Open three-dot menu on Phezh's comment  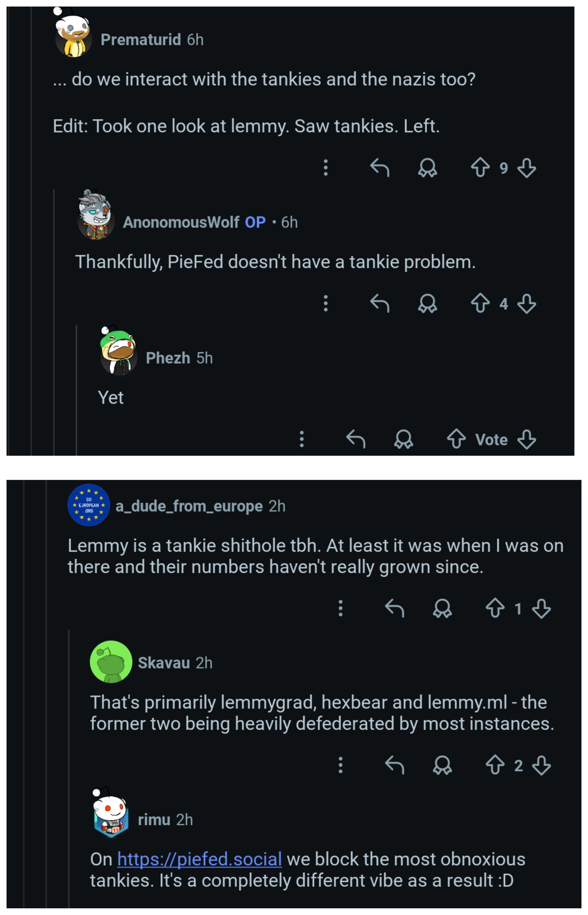(x=302, y=439)
